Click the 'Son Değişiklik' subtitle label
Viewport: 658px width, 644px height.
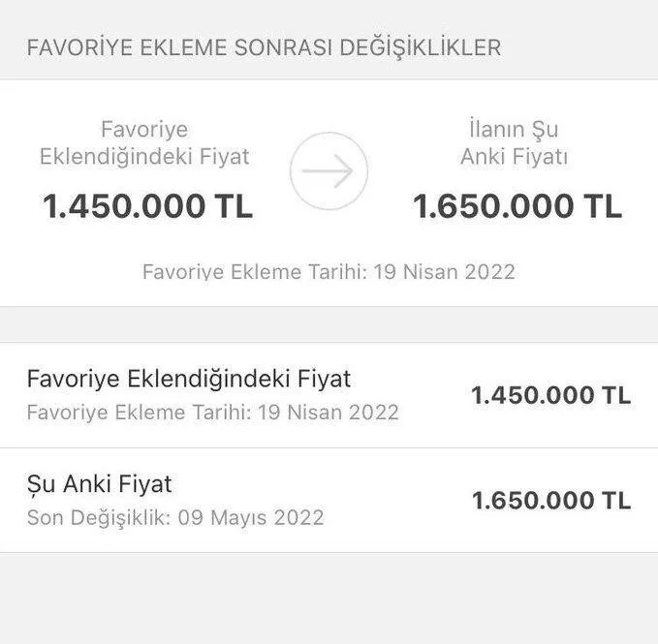pos(97,517)
